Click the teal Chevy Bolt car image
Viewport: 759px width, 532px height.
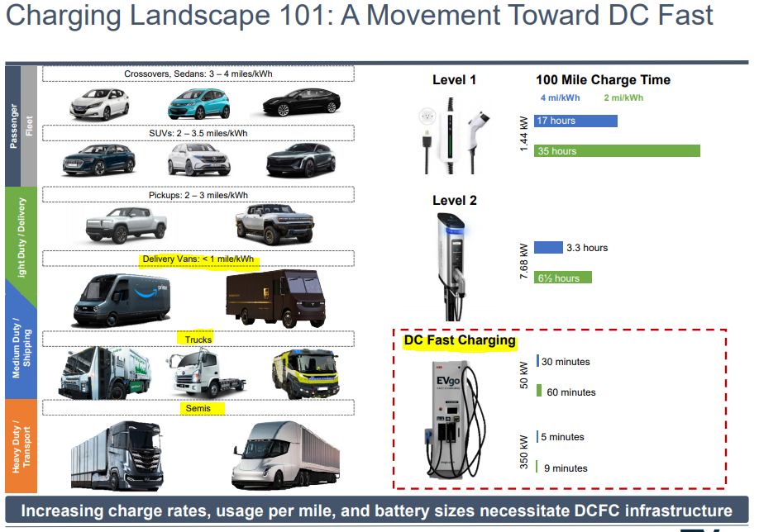[199, 103]
